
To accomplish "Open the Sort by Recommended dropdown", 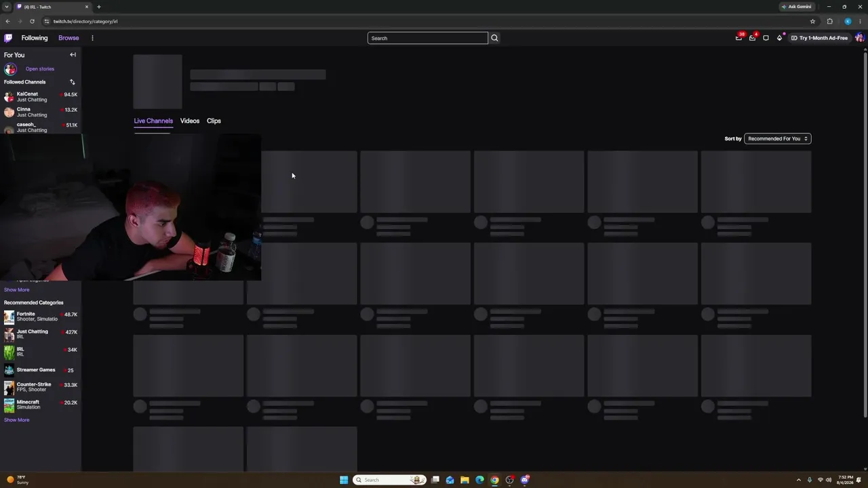I will tap(778, 139).
